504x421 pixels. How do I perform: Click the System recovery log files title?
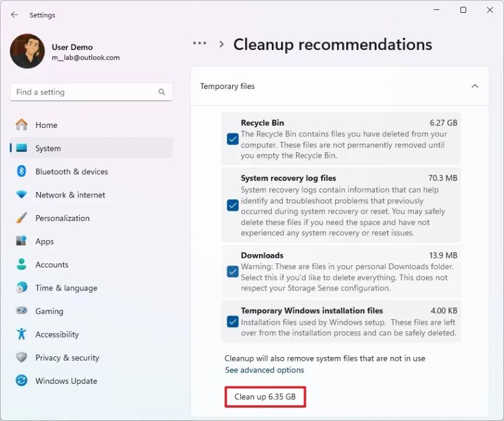click(x=288, y=178)
